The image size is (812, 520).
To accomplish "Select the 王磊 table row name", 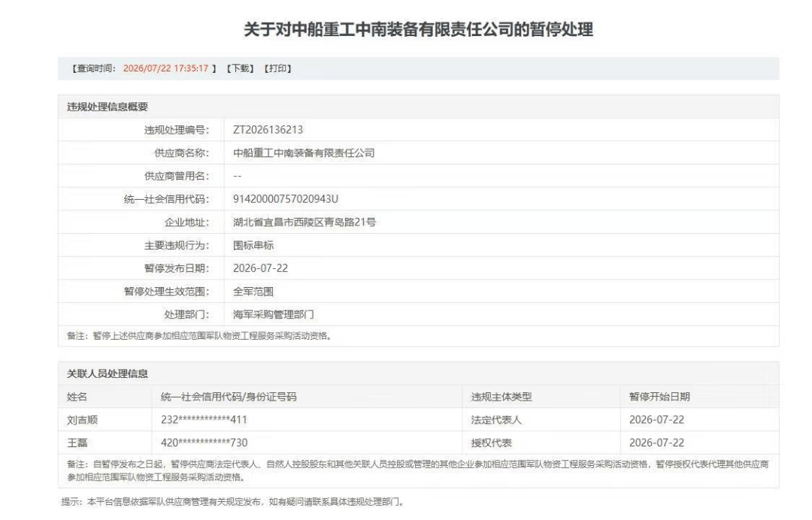I will coord(77,443).
